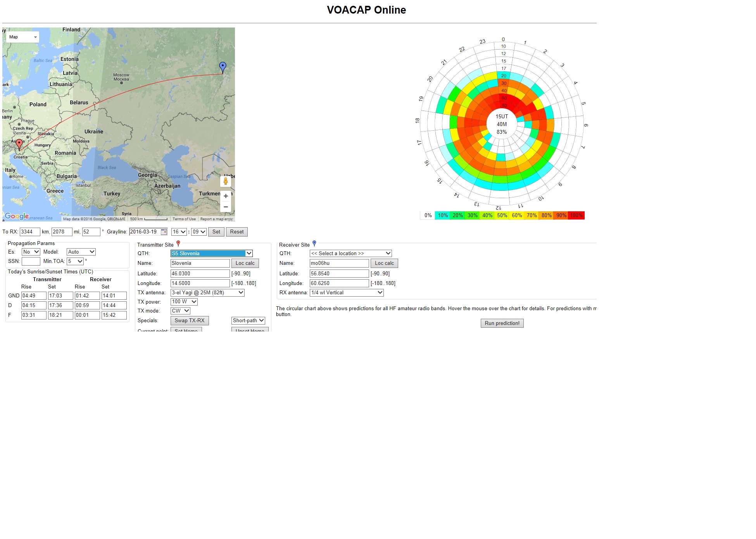
Task: Click blue pin icon beside Receiver Site
Action: pyautogui.click(x=314, y=244)
